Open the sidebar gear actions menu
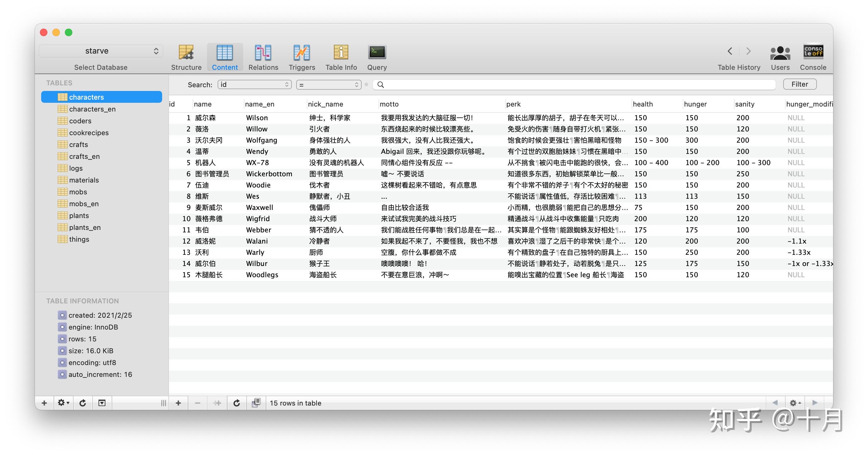Viewport: 868px width, 456px height. (x=63, y=403)
